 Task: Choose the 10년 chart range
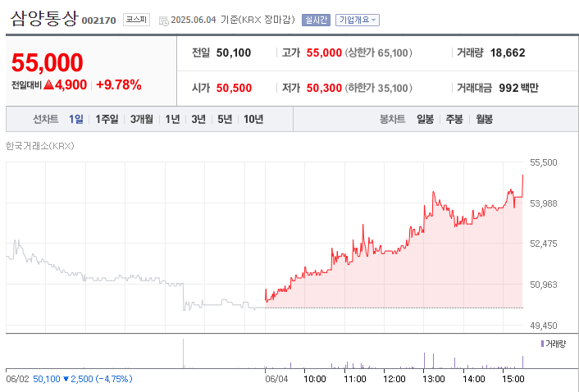pyautogui.click(x=253, y=120)
